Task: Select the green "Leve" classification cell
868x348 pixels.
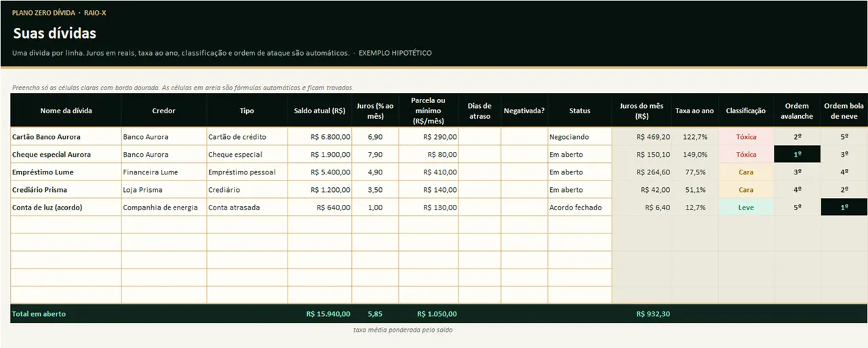Action: 746,207
